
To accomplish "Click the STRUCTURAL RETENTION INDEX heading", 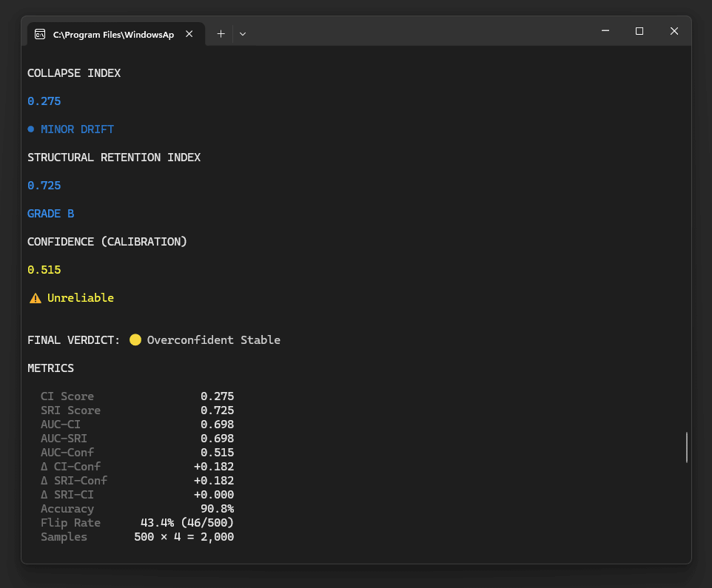I will [x=114, y=158].
